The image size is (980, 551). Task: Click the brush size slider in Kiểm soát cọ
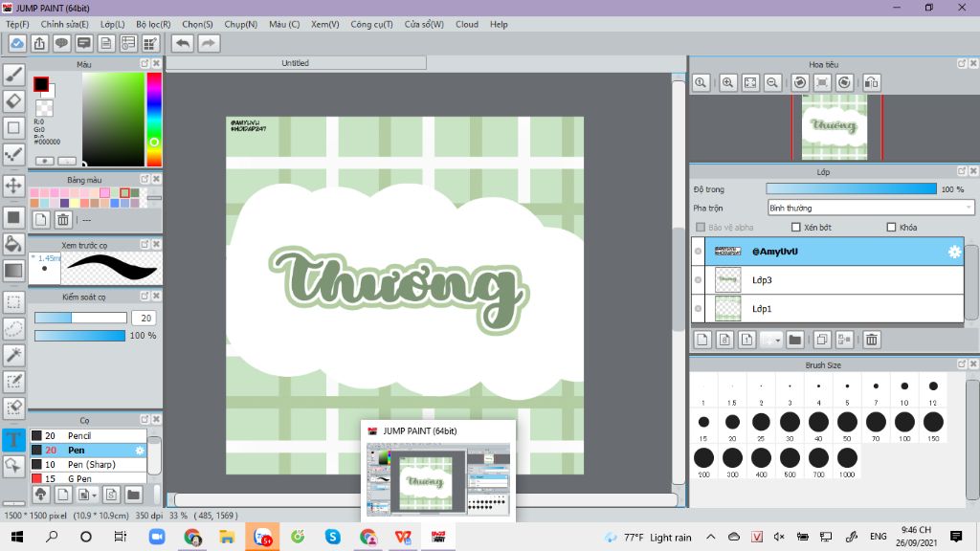[80, 318]
